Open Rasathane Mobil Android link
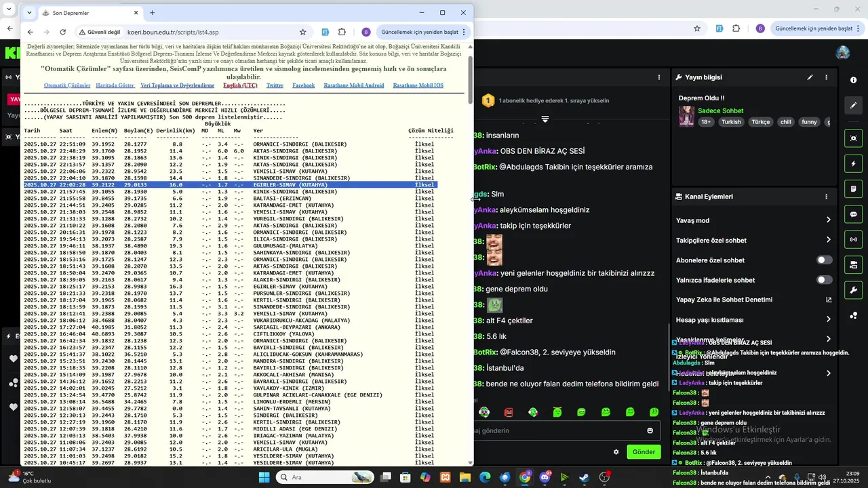 (x=354, y=85)
